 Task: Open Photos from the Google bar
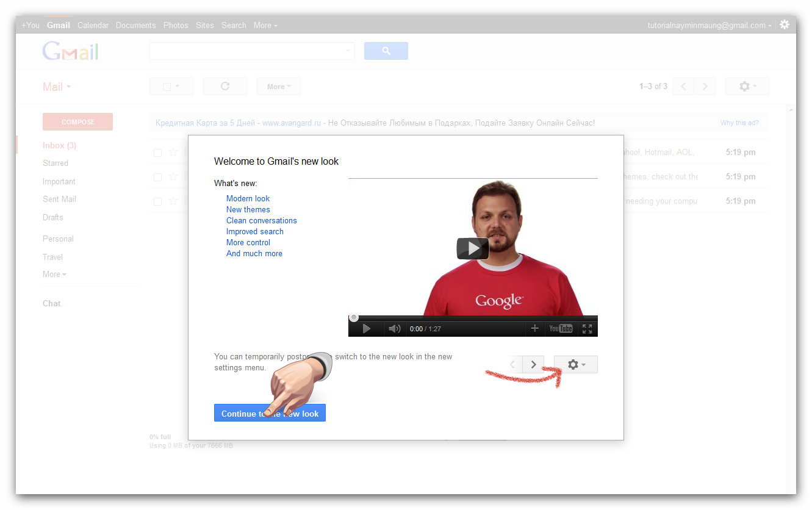pos(176,25)
